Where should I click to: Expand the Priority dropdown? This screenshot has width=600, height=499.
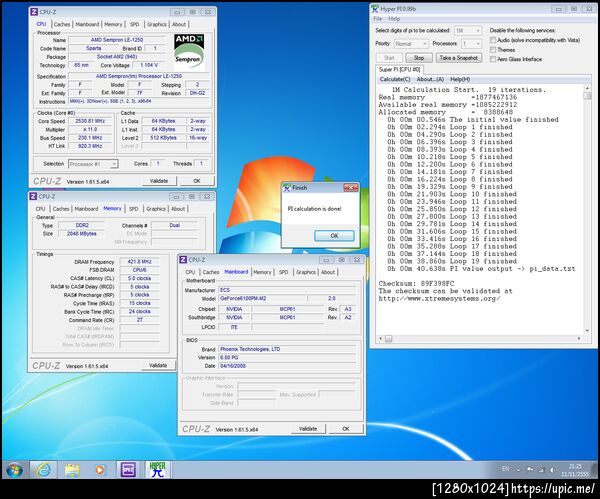tap(413, 44)
